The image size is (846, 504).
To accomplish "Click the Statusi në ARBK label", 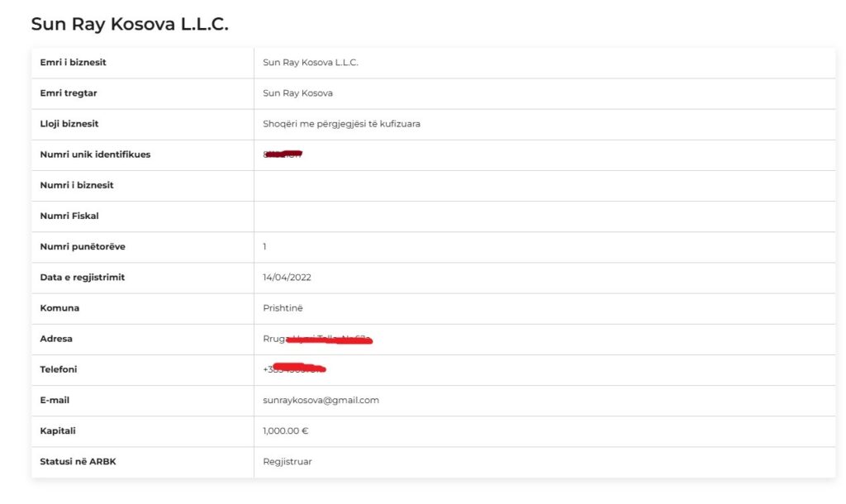I will (x=78, y=461).
